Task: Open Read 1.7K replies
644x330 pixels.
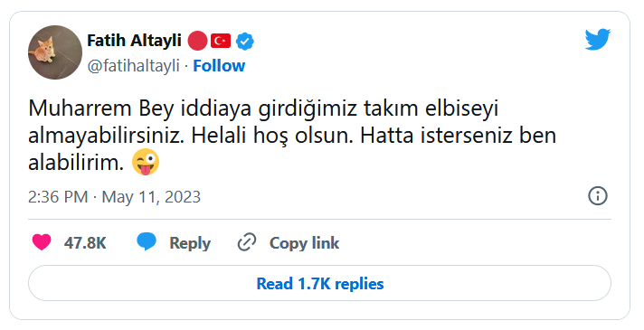Action: pyautogui.click(x=319, y=284)
